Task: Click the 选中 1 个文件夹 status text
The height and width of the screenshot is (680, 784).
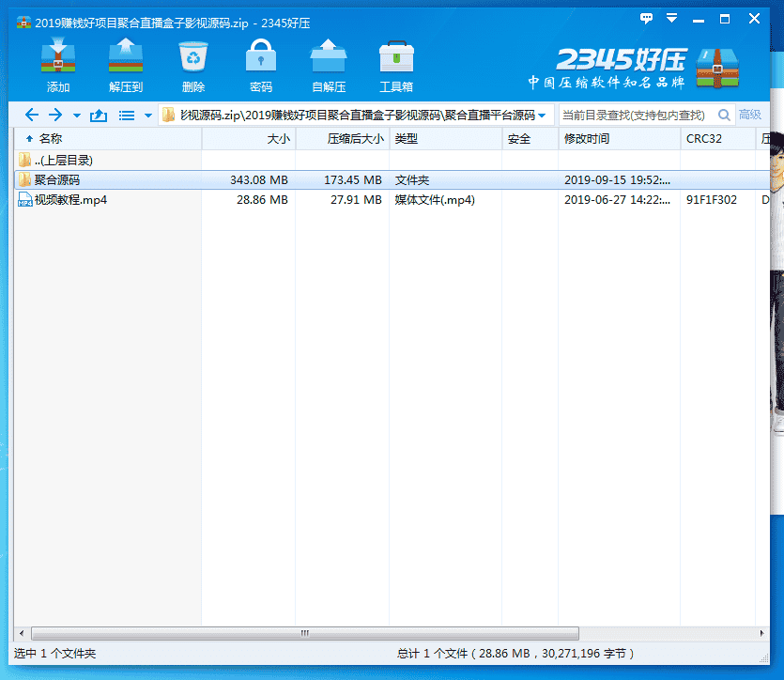Action: point(55,654)
